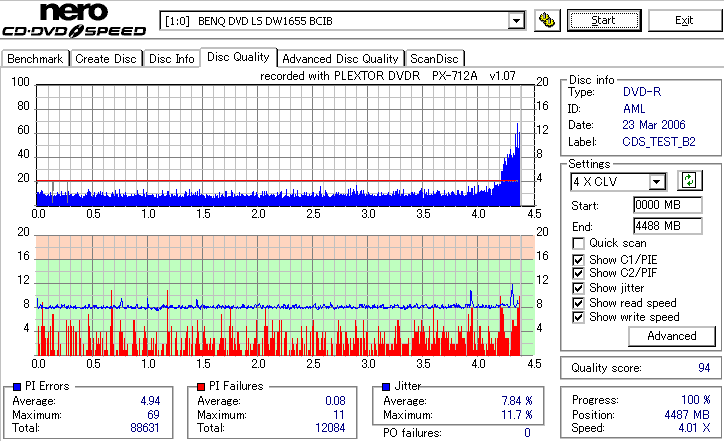The image size is (724, 441).
Task: Click PI Errors maximum value 69
Action: 153,415
